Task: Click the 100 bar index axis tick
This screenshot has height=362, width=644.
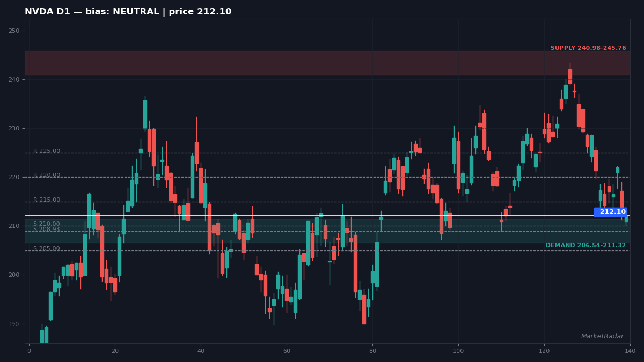Action: pyautogui.click(x=458, y=351)
